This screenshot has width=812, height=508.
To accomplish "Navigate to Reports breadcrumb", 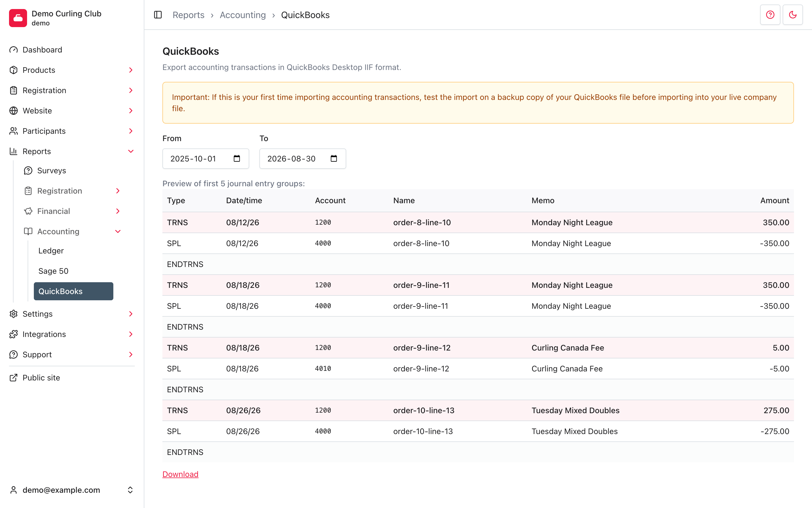I will [x=188, y=15].
